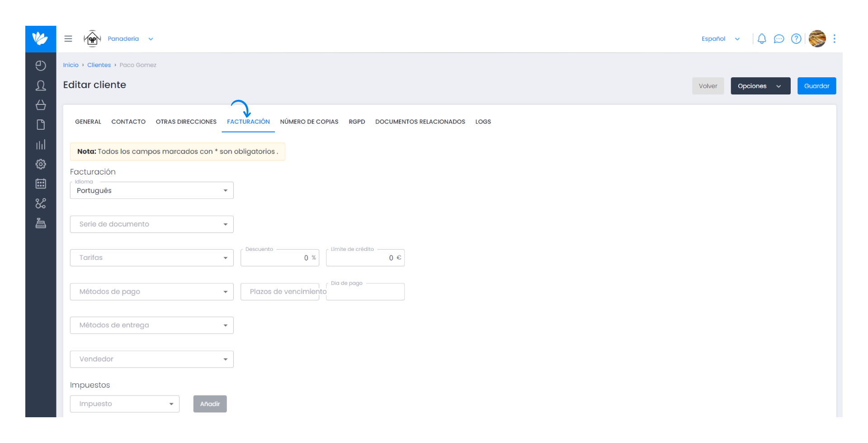The image size is (868, 443).
Task: Switch to the Número de Copias tab
Action: 309,122
